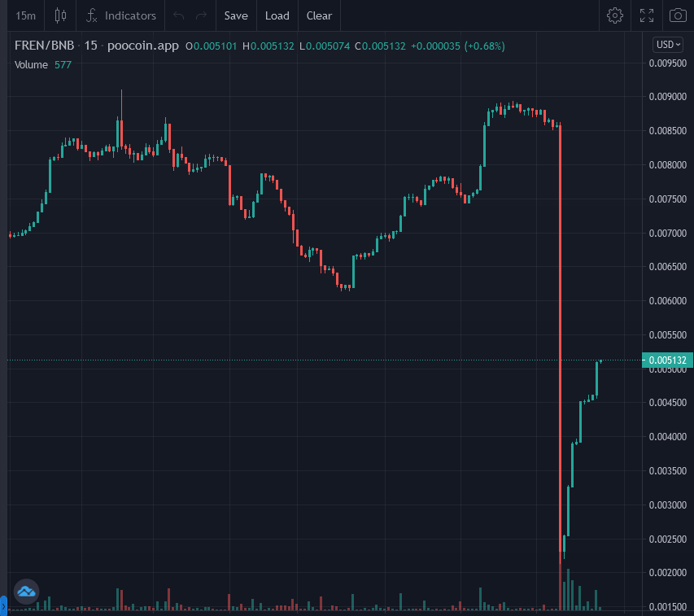This screenshot has height=616, width=694.
Task: Click the blue cloud chart logo icon
Action: 27,592
